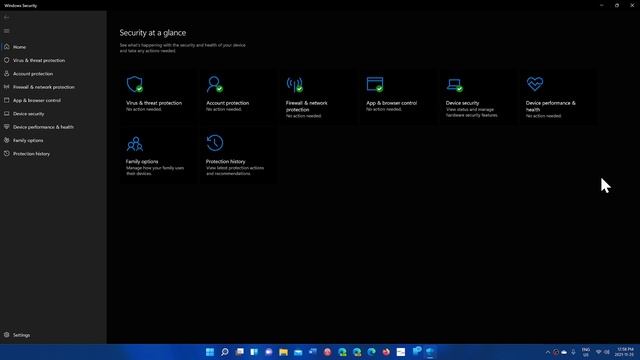640x360 pixels.
Task: Open Task View on the taskbar
Action: click(x=240, y=352)
